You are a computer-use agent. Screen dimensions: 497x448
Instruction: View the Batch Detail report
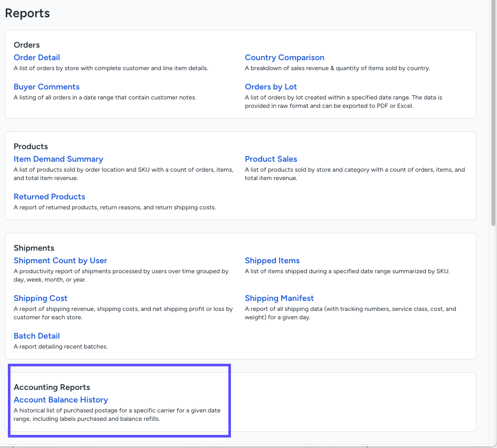[x=37, y=336]
